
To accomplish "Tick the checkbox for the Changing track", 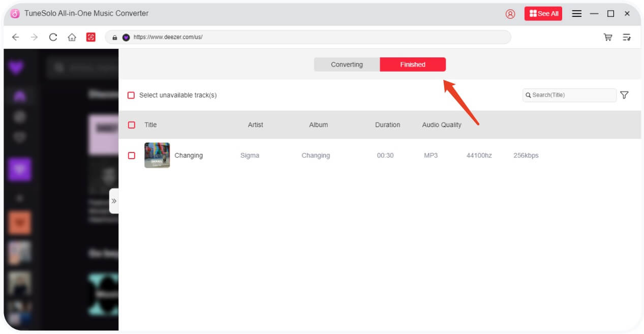I will coord(132,156).
